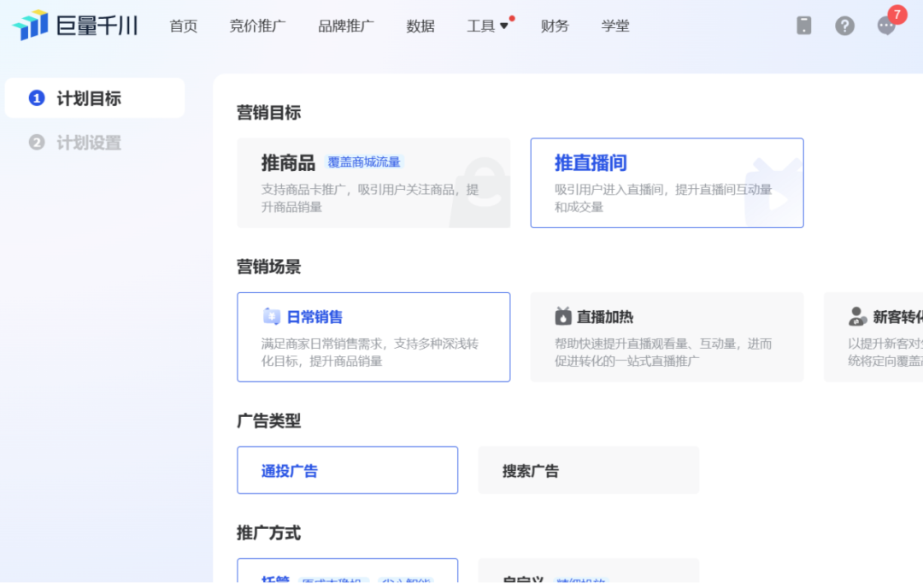
Task: Select 推直播间 marketing goal card
Action: [667, 183]
